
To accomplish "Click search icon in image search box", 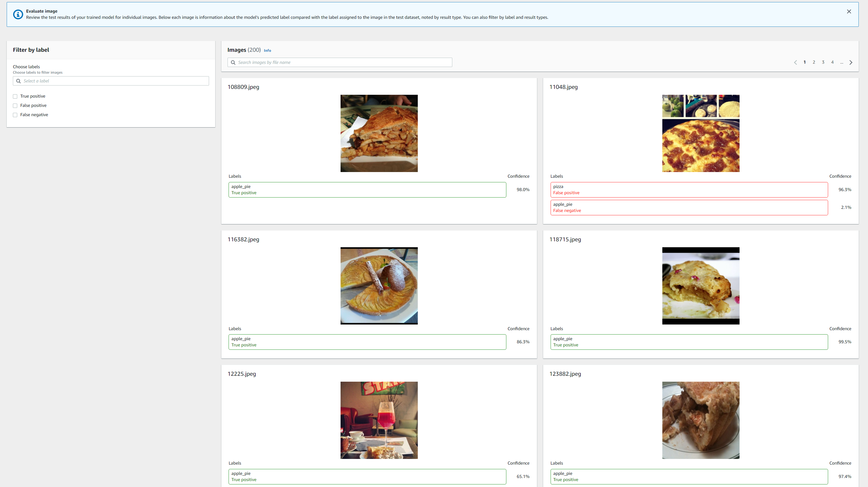I will pyautogui.click(x=233, y=62).
